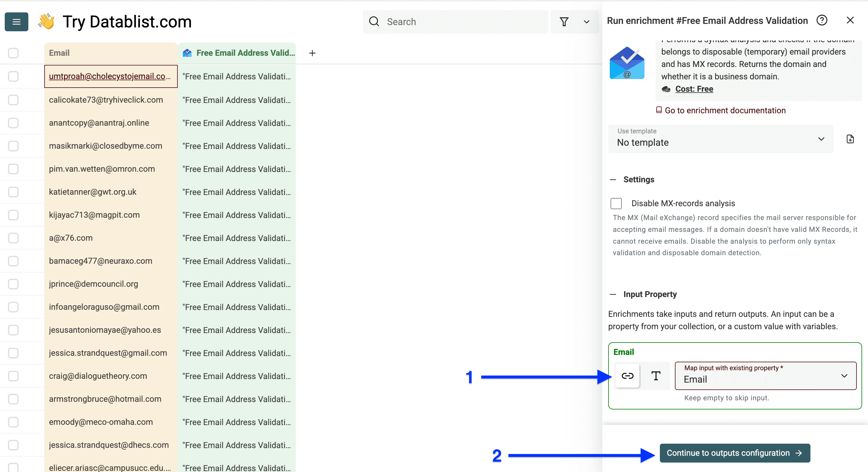The width and height of the screenshot is (868, 472).
Task: Open umtproah@cholecystojemail.co email link
Action: point(110,76)
